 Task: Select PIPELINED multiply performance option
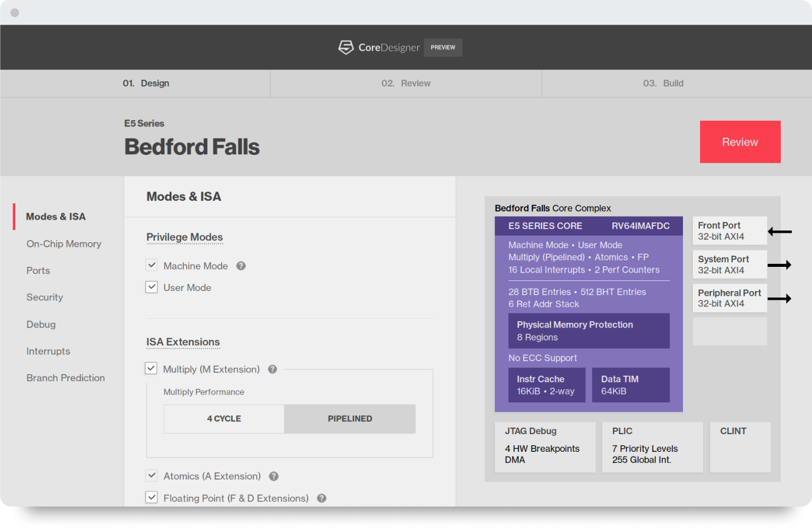coord(350,419)
